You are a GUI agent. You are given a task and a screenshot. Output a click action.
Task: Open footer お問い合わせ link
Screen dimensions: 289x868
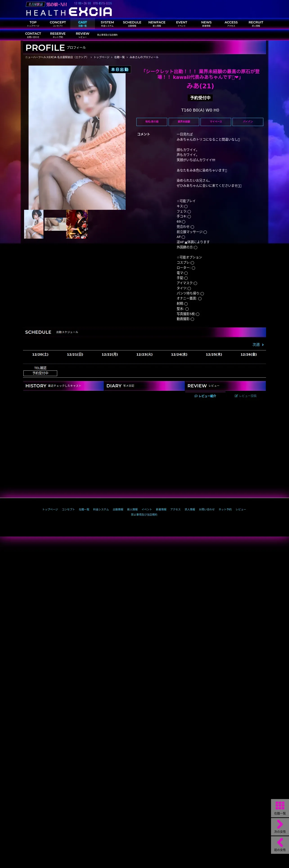(207, 509)
